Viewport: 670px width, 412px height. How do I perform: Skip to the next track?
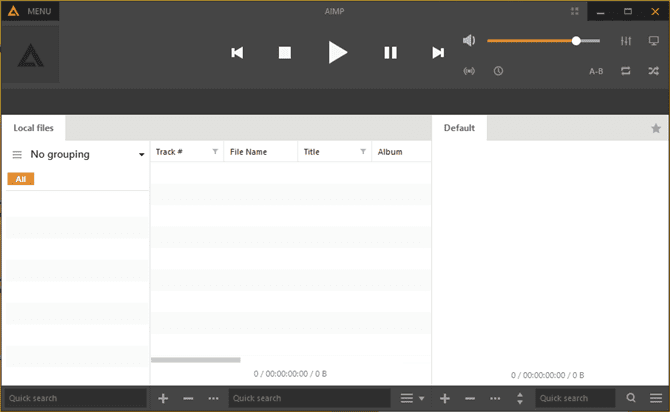[x=438, y=53]
